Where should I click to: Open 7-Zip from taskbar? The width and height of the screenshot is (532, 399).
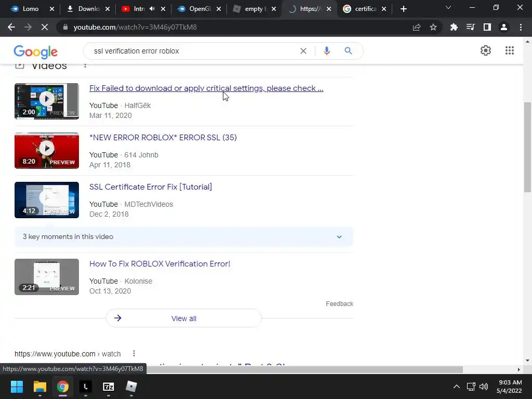108,387
